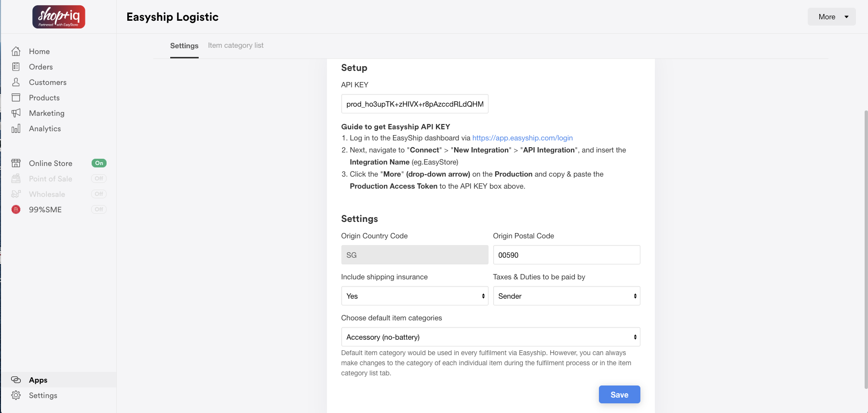
Task: Open the app.easyship.com/login link
Action: click(x=522, y=138)
